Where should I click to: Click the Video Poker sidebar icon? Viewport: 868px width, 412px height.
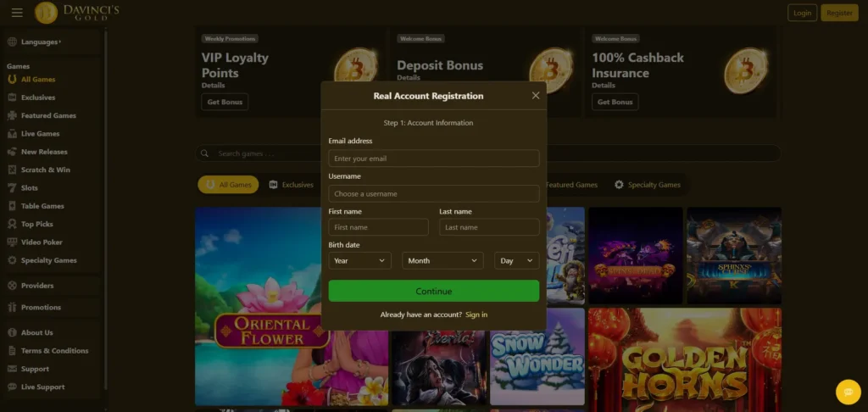[x=12, y=242]
